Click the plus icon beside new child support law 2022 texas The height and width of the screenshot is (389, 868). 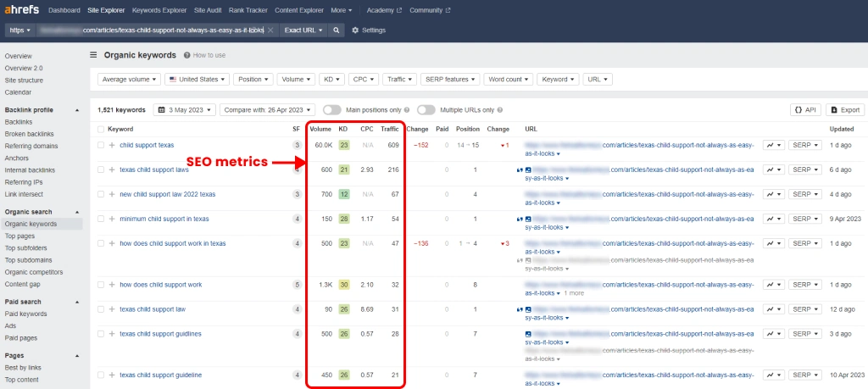tap(112, 194)
